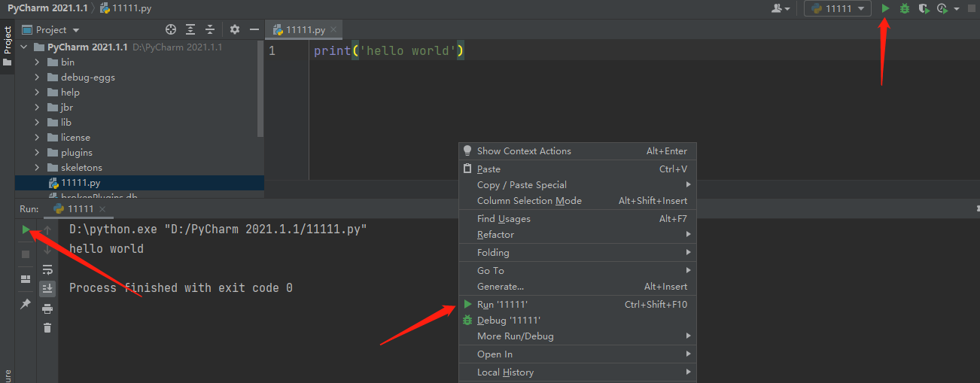Open the Open In submenu
This screenshot has height=383, width=980.
(x=578, y=354)
